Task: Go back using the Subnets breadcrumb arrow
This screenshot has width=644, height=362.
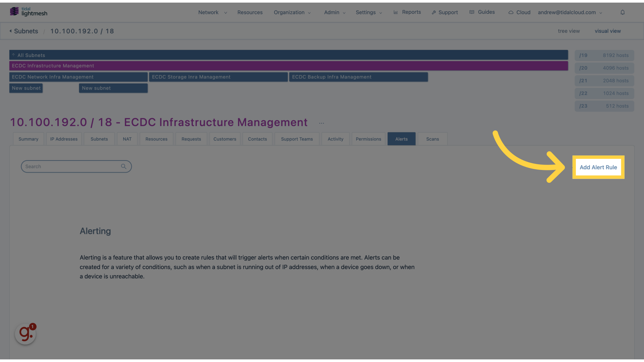Action: pos(11,31)
